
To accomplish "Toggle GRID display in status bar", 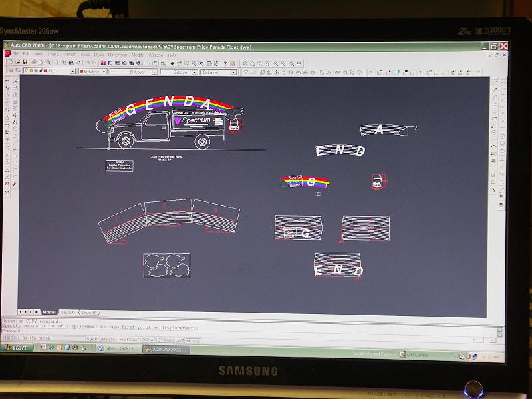I will tap(104, 339).
